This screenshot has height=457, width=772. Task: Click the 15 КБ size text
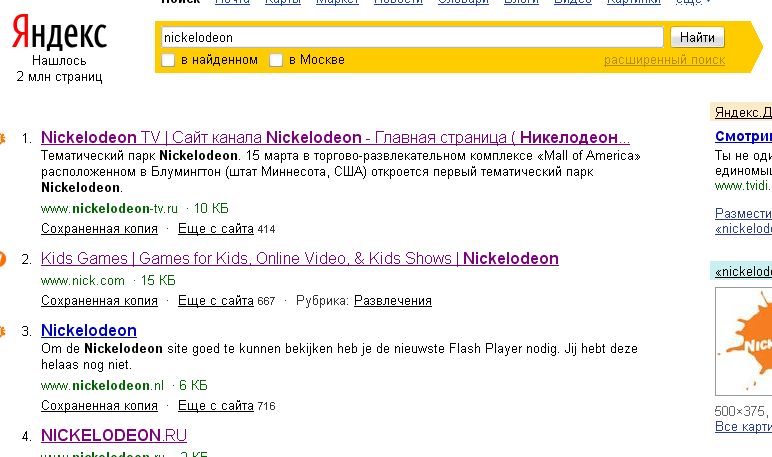pos(158,281)
